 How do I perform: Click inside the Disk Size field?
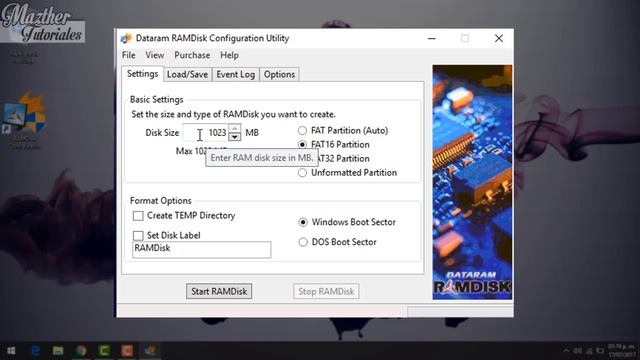click(x=206, y=133)
